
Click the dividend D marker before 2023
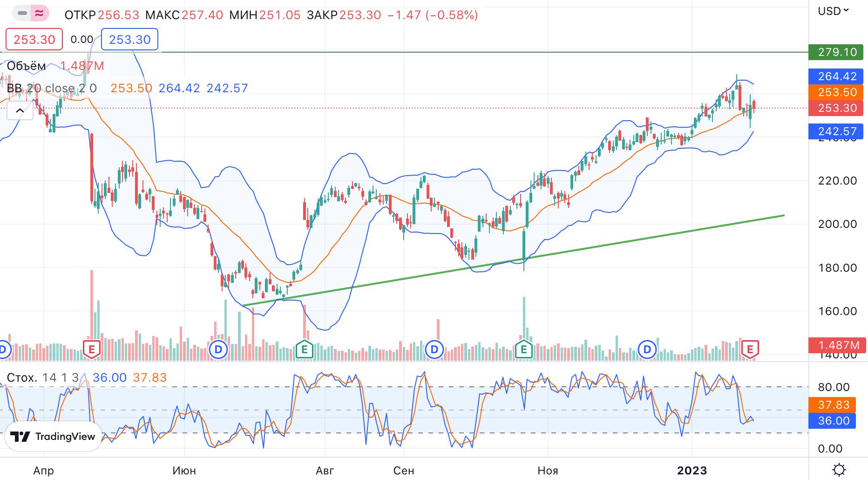647,349
